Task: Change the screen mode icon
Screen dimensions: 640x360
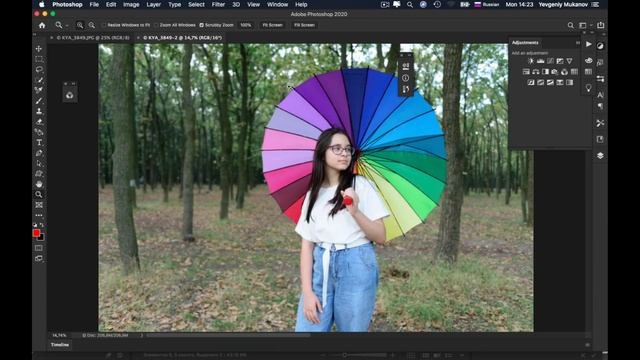Action: point(39,258)
